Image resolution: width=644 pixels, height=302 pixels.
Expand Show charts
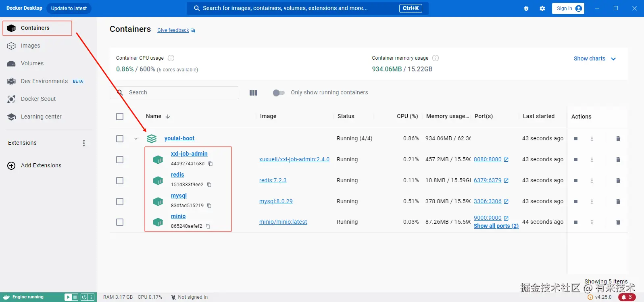(x=595, y=58)
